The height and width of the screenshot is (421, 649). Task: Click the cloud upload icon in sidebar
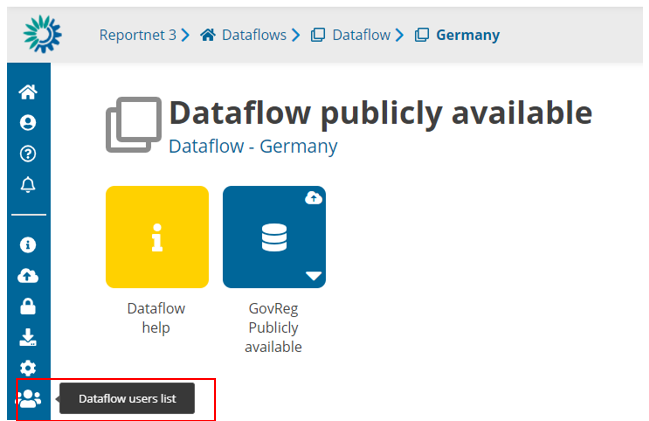[x=28, y=275]
